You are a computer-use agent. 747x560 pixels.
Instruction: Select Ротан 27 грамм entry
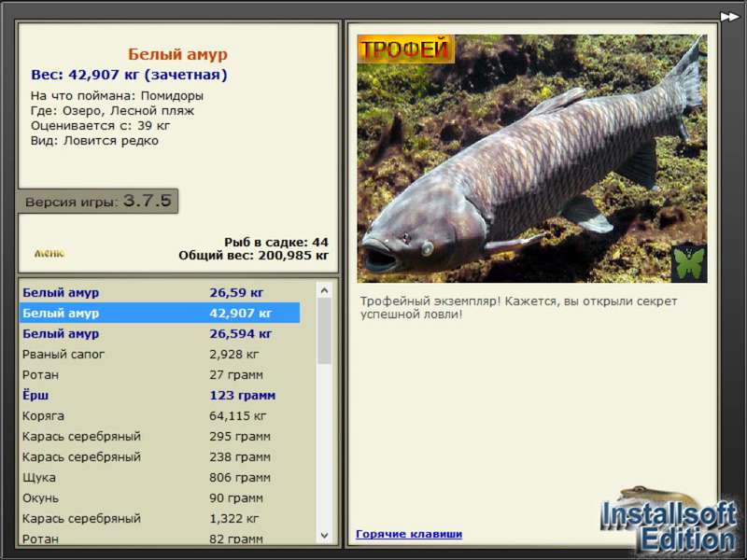coord(160,374)
